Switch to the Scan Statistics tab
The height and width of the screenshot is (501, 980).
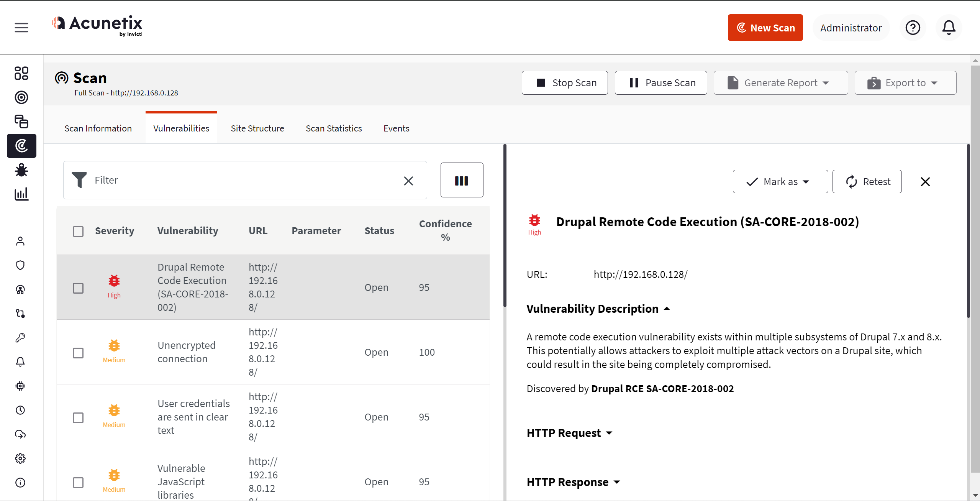pyautogui.click(x=334, y=128)
